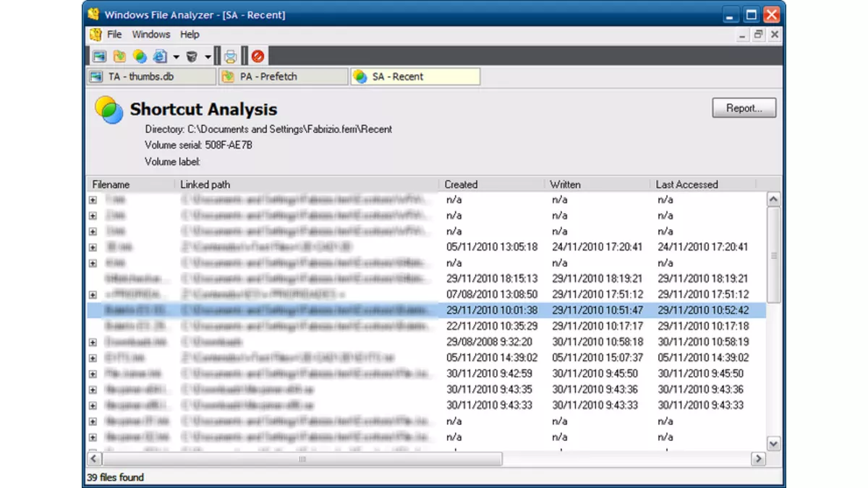Open dropdown arrow next to Internet Explorer icon
The width and height of the screenshot is (868, 488).
click(x=176, y=57)
